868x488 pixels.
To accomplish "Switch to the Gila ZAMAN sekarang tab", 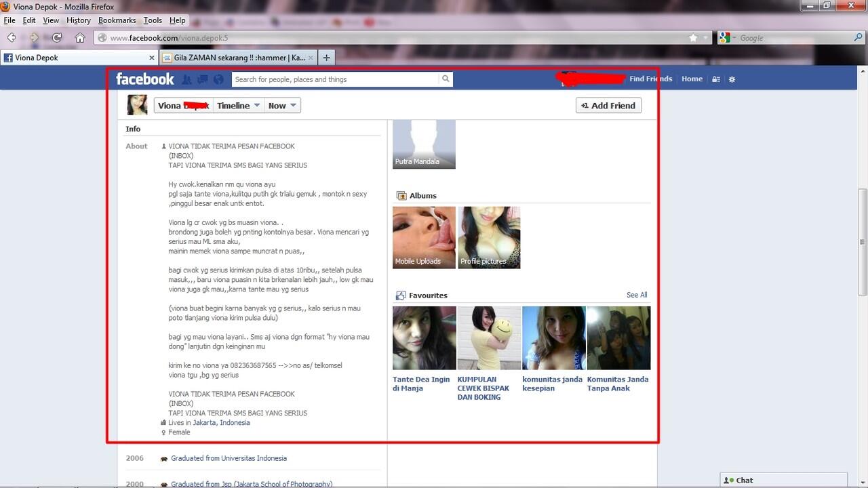I will pos(237,58).
